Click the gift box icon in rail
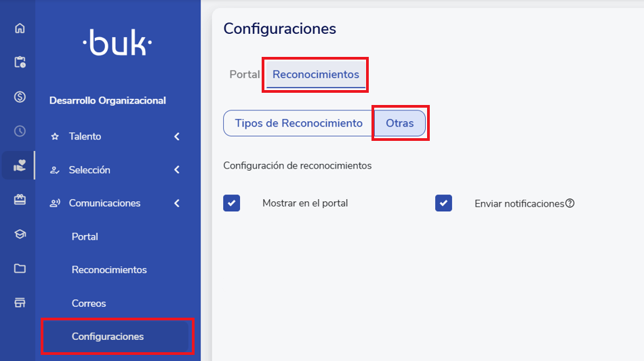Image resolution: width=644 pixels, height=361 pixels. (20, 200)
